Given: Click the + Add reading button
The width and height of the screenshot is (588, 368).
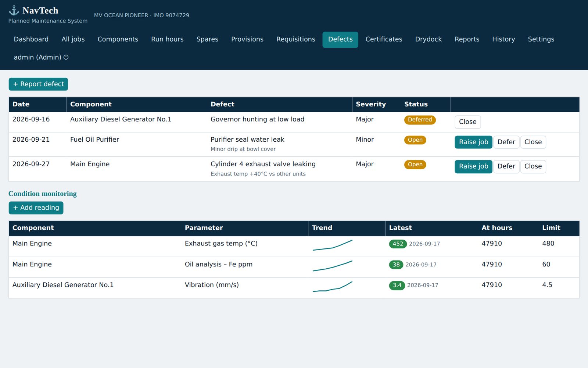Looking at the screenshot, I should pos(36,208).
